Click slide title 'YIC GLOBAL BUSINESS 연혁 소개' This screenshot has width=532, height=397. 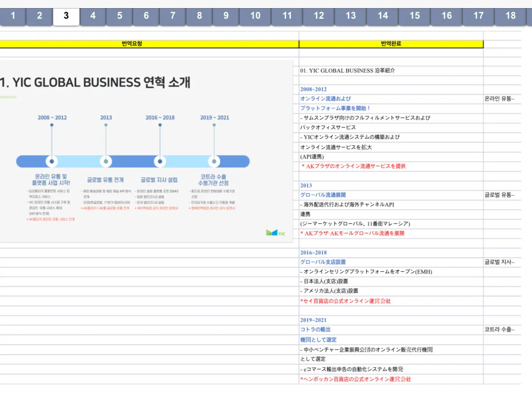(101, 83)
